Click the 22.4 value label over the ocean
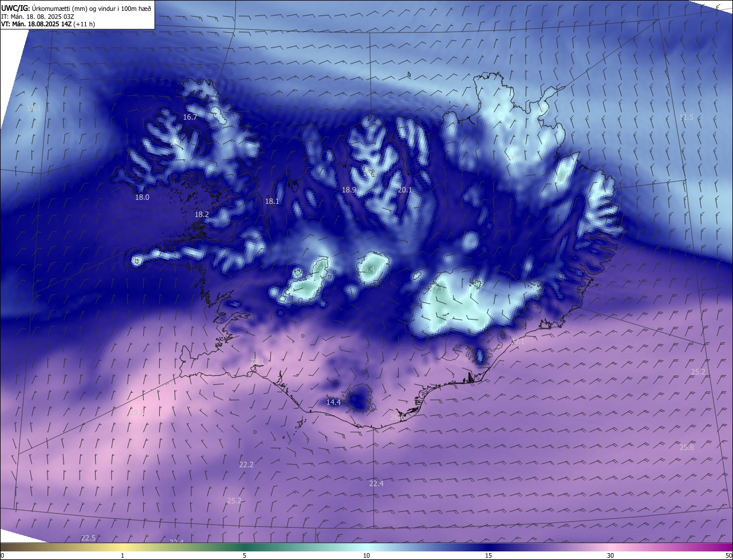Image resolution: width=733 pixels, height=560 pixels. pyautogui.click(x=376, y=484)
